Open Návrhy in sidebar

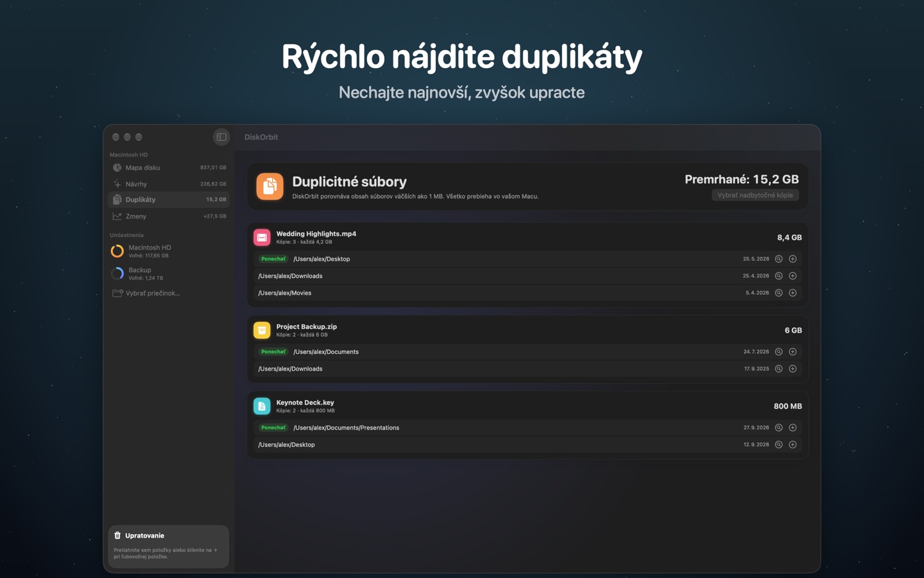(x=169, y=184)
